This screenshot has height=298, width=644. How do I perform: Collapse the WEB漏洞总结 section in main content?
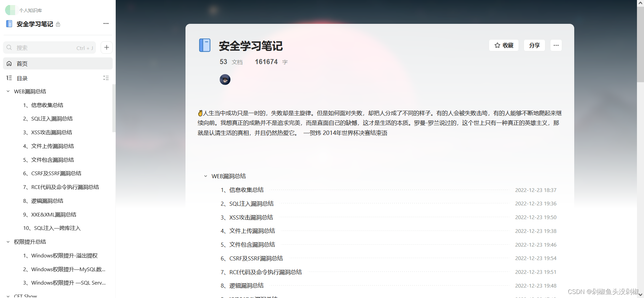pos(206,176)
